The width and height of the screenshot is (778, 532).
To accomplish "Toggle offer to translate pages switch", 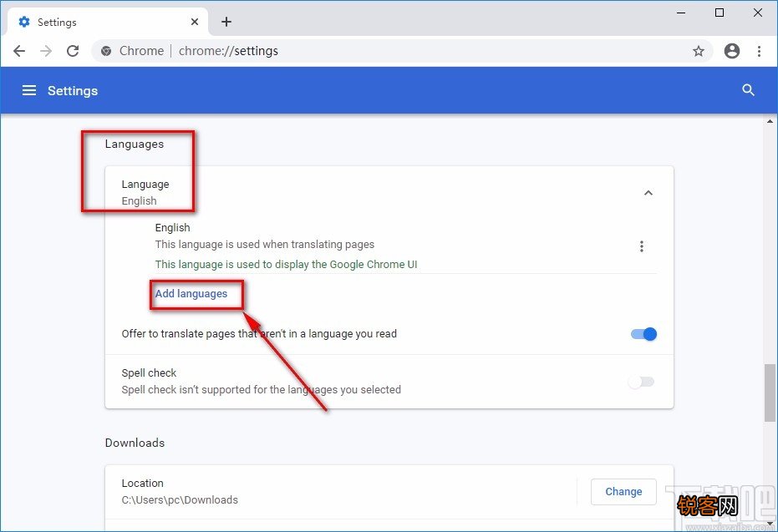I will [x=643, y=334].
